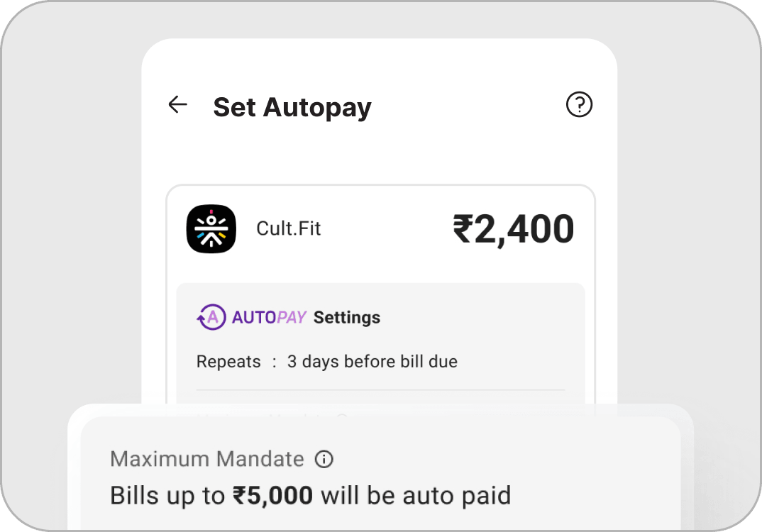Open help via the question mark icon

tap(579, 105)
